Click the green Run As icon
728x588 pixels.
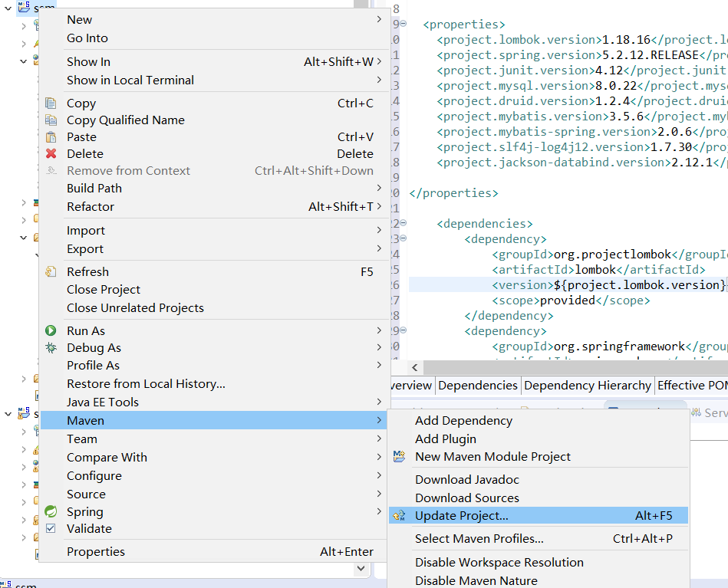[x=51, y=330]
